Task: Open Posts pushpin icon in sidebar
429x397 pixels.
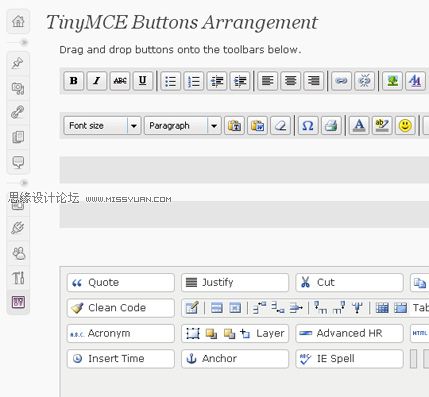Action: pos(18,63)
